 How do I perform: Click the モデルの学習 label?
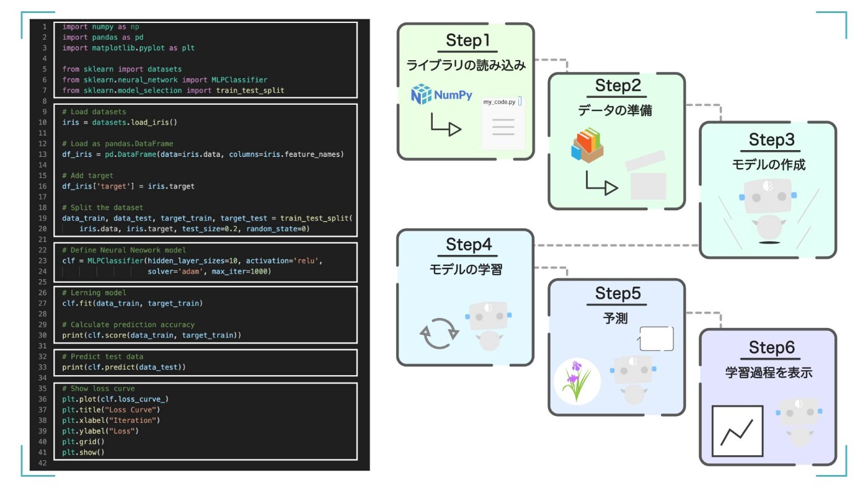tap(466, 270)
